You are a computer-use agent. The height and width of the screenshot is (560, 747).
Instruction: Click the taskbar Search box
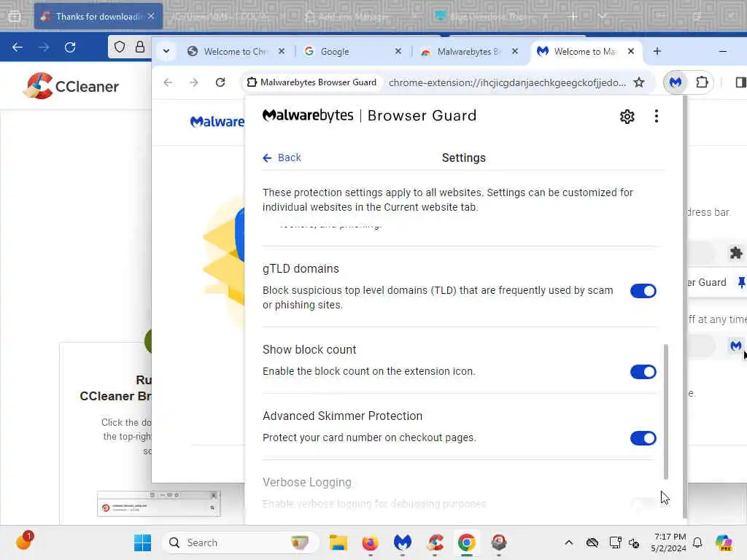click(x=241, y=542)
